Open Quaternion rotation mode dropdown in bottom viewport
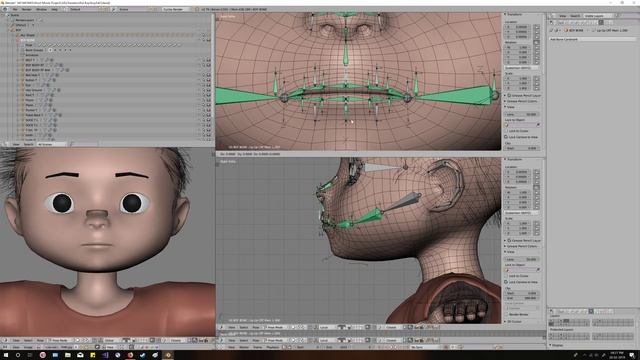Screen dimensions: 640x360 coord(522,213)
